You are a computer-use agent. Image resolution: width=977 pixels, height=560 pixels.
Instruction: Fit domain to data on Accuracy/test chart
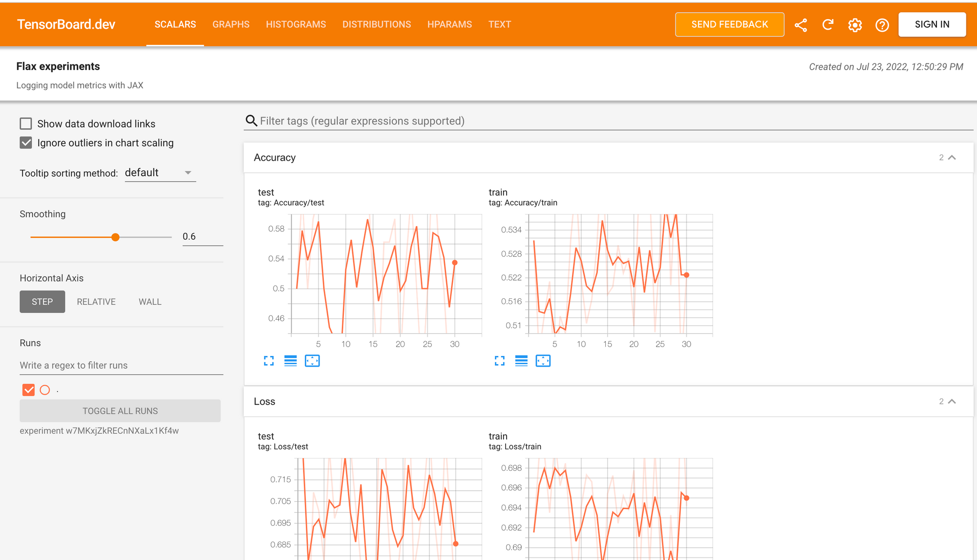[312, 361]
